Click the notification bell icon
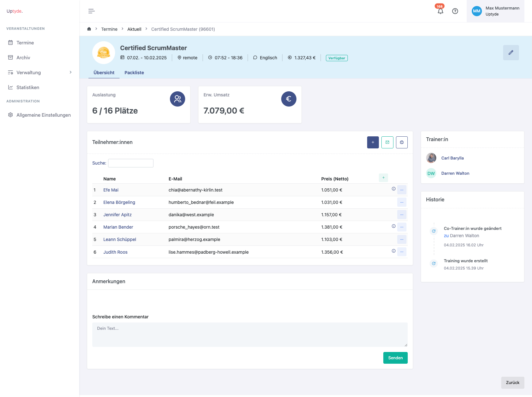This screenshot has height=397, width=532. (x=440, y=11)
